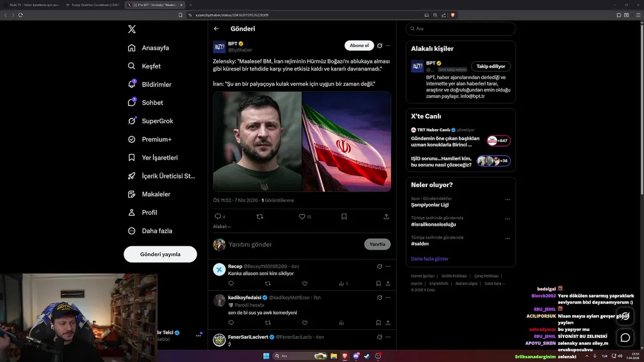Screen dimensions: 644x362
Task: Reply to kadikoyfedaisi's comment
Action: coord(231,323)
